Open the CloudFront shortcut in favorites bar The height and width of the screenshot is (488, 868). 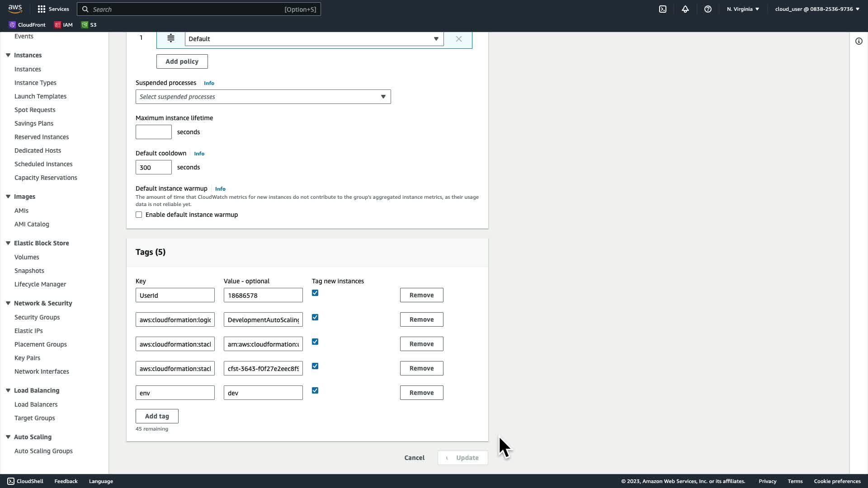(27, 25)
